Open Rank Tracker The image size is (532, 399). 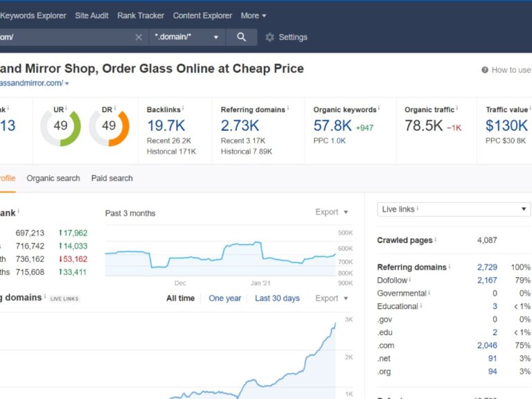(x=141, y=16)
